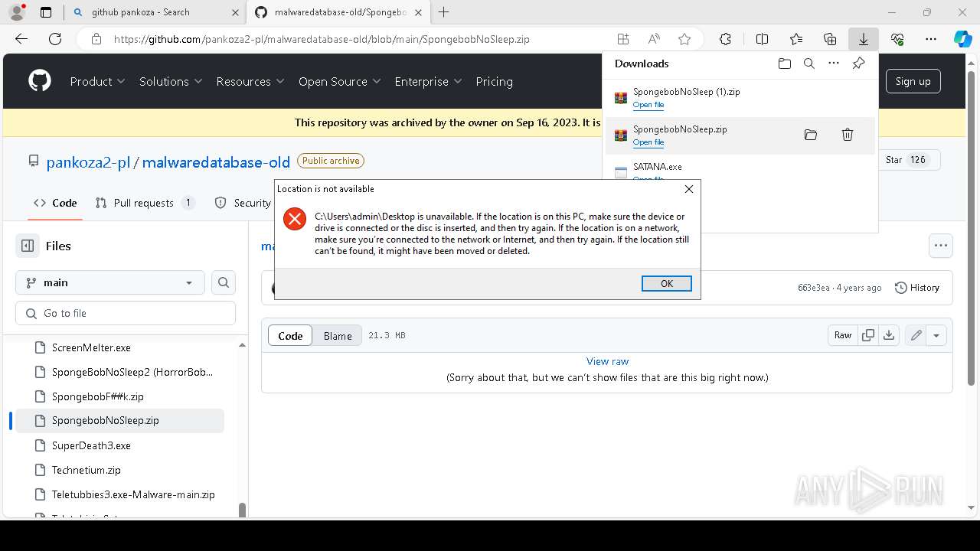This screenshot has width=980, height=551.
Task: Open file link under SpongebobNoSleep.zip download
Action: point(648,142)
